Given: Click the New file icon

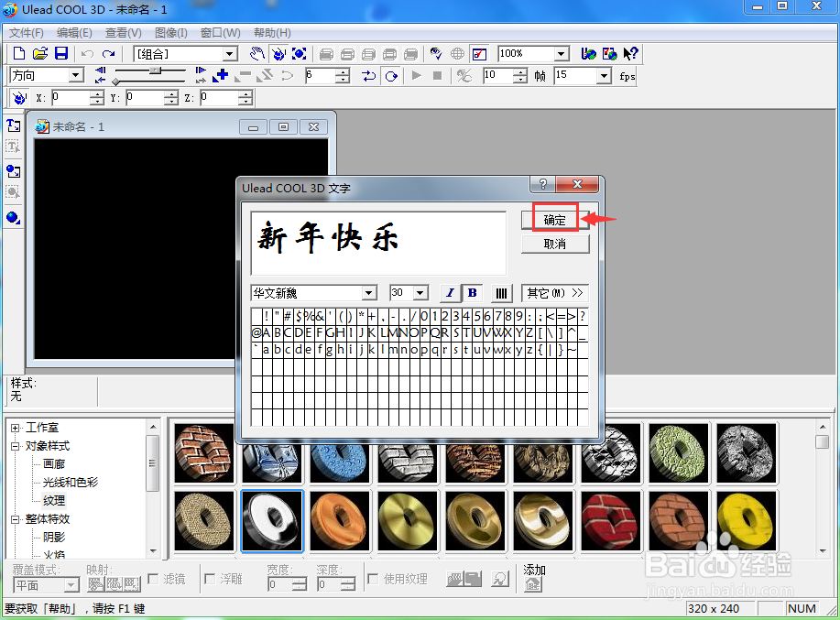Looking at the screenshot, I should tap(18, 53).
